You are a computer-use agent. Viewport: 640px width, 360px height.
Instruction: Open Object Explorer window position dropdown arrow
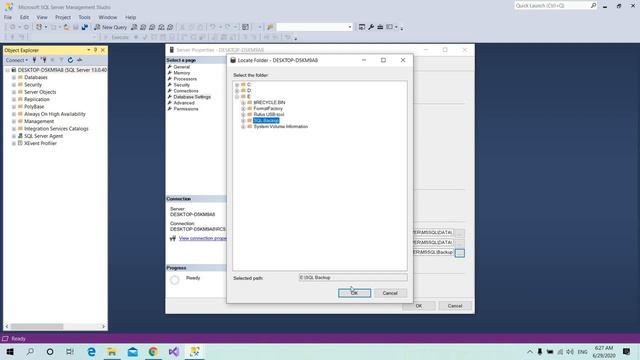pos(89,50)
